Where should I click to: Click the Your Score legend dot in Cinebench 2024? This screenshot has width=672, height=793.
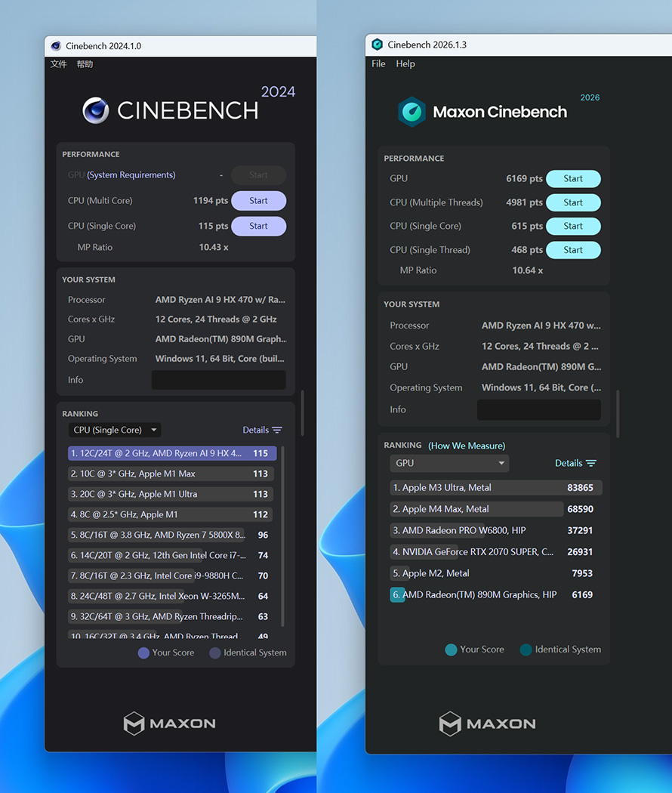coord(143,653)
